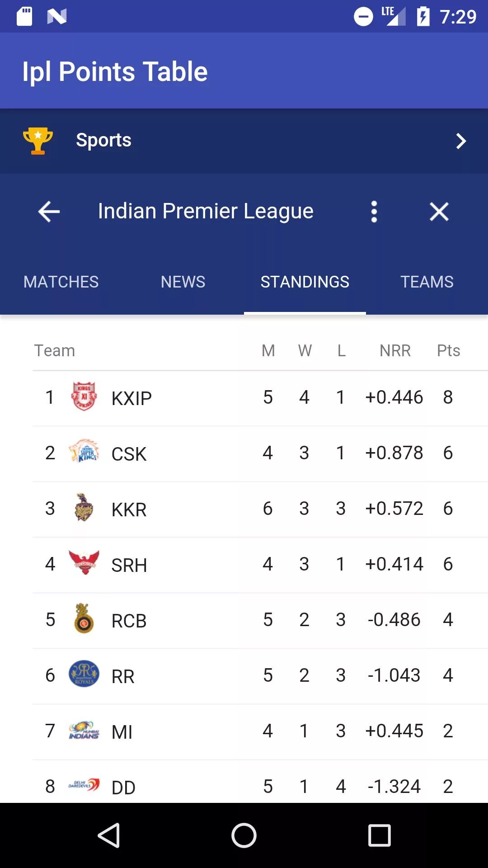Tap the Mumbai Indians logo
This screenshot has width=488, height=868.
(84, 730)
